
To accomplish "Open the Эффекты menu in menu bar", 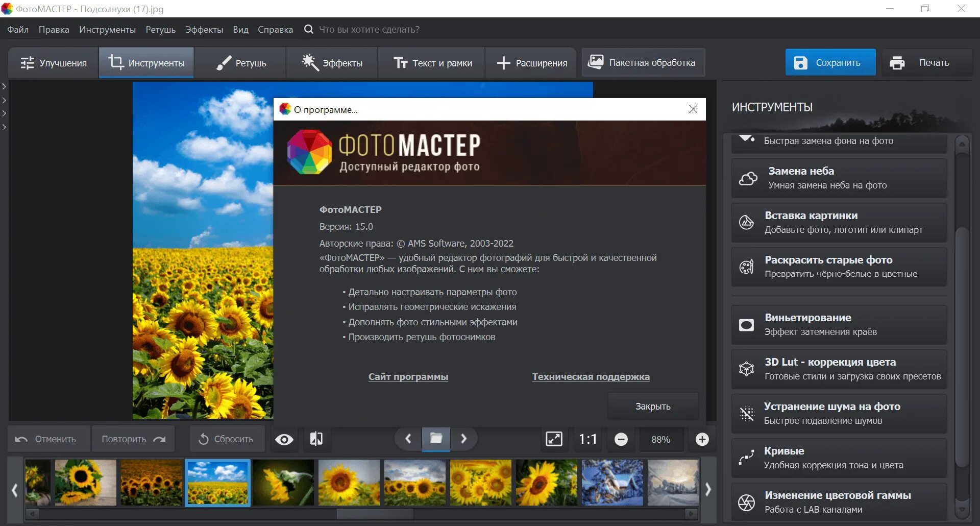I will (204, 30).
